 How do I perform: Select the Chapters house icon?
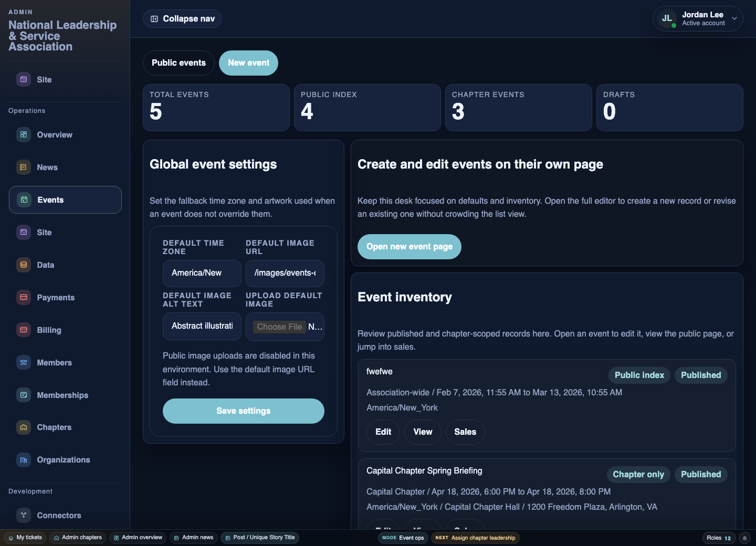[x=23, y=427]
